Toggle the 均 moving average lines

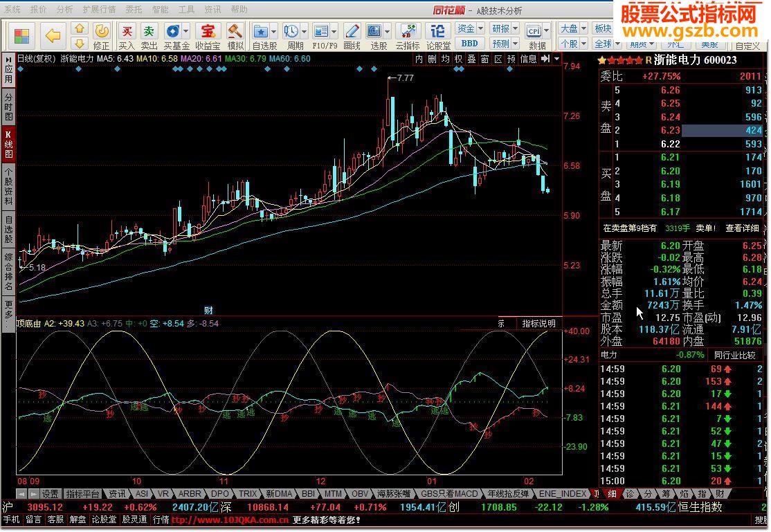pyautogui.click(x=445, y=59)
